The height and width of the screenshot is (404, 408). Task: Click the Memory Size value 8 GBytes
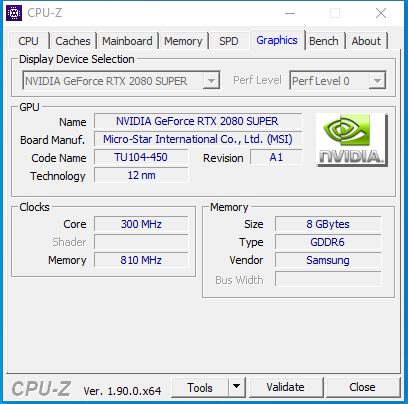[328, 224]
